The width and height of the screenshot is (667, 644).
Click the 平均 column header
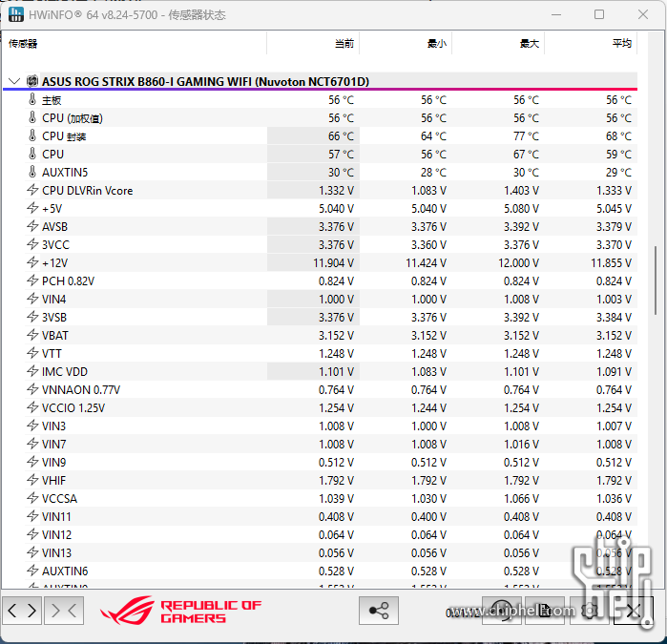[591, 43]
